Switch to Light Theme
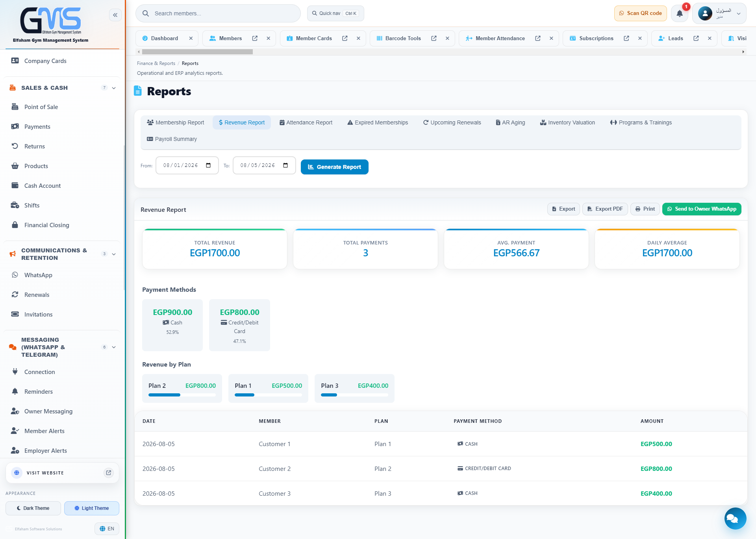 [92, 508]
